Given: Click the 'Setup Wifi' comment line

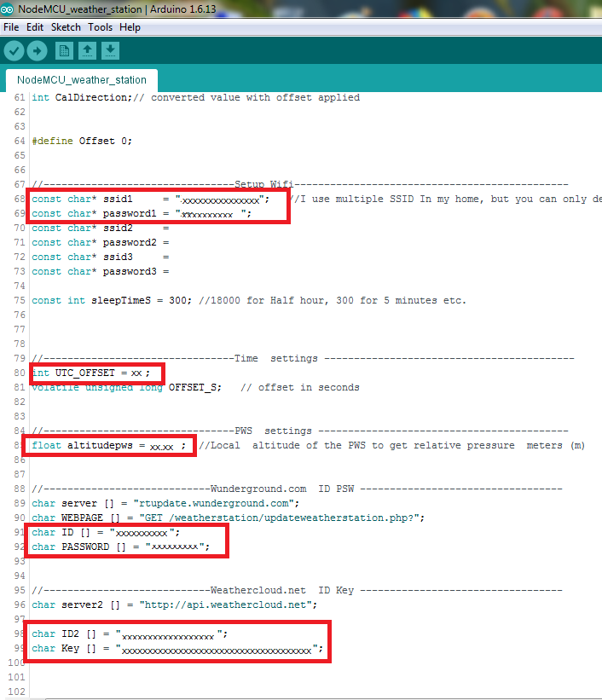Looking at the screenshot, I should point(300,184).
